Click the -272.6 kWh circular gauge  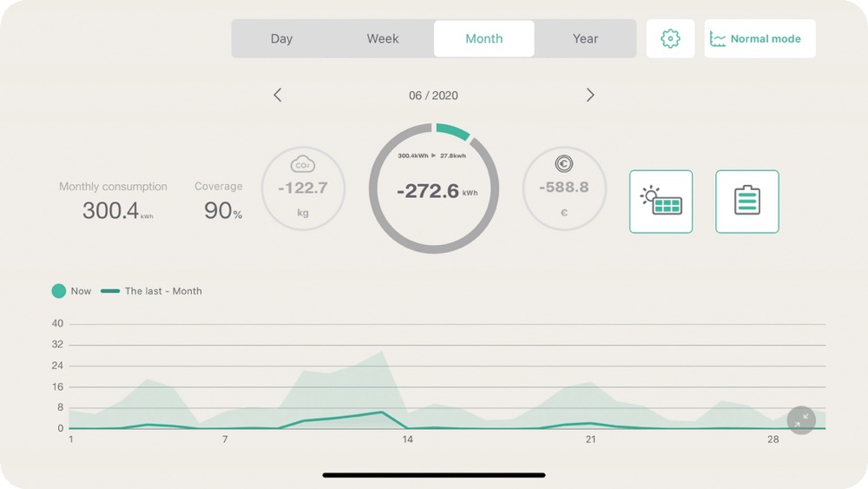pyautogui.click(x=434, y=188)
